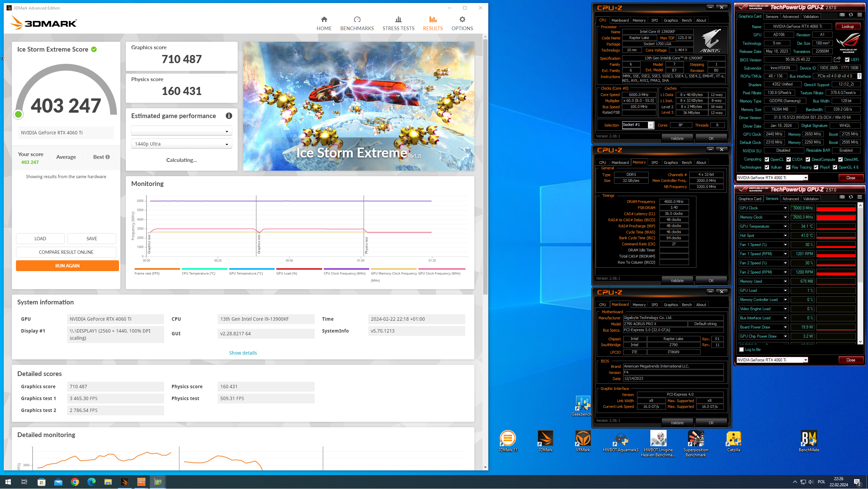Toggle the DirectML checkbox in GPU-Z

841,159
